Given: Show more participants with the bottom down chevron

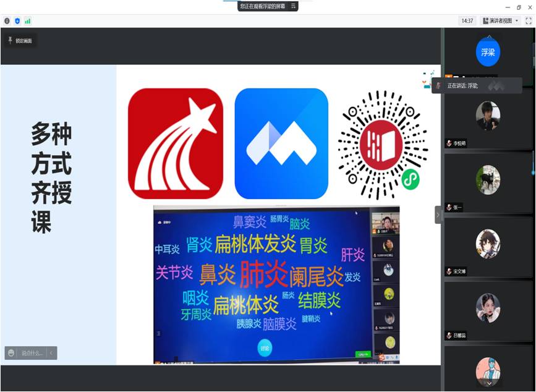Looking at the screenshot, I should pyautogui.click(x=488, y=383).
